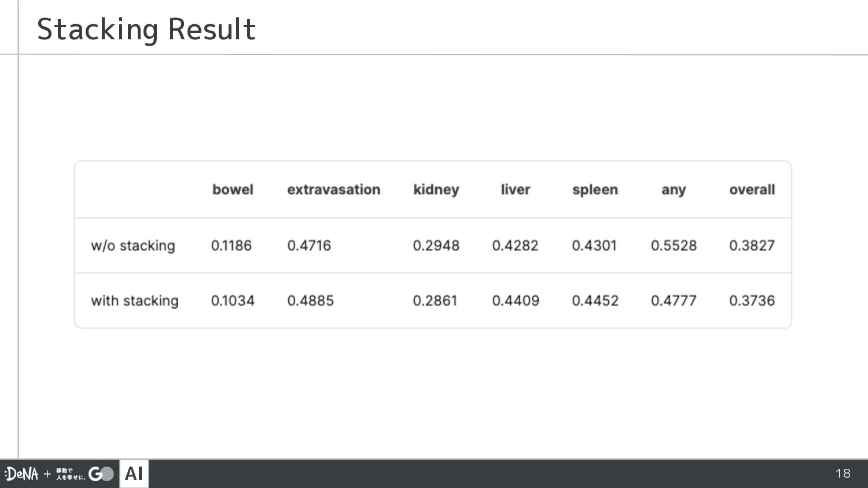Screen dimensions: 868x488
Task: Click the 0.4885 extravasation value
Action: [x=311, y=301]
